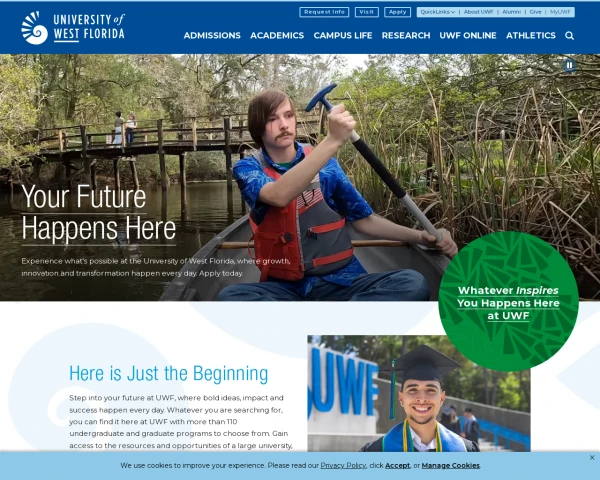Click the Request Info button

[x=324, y=12]
